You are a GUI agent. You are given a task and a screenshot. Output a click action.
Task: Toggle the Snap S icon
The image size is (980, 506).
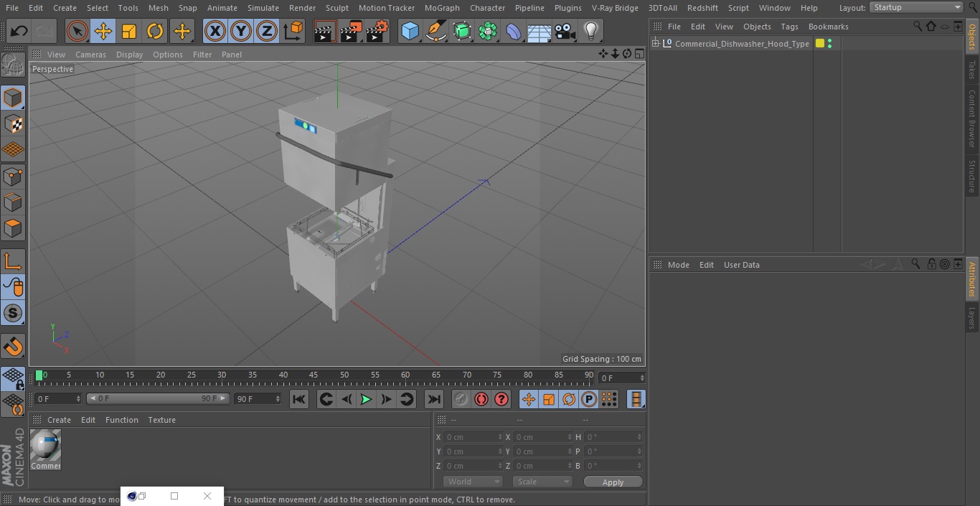(13, 313)
